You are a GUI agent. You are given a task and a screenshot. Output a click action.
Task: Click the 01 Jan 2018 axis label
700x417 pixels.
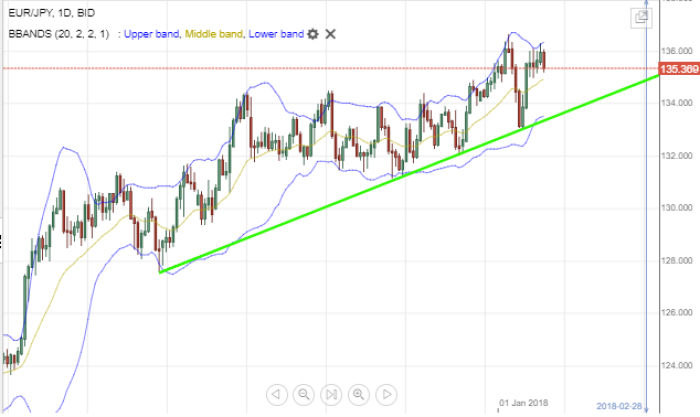[523, 402]
